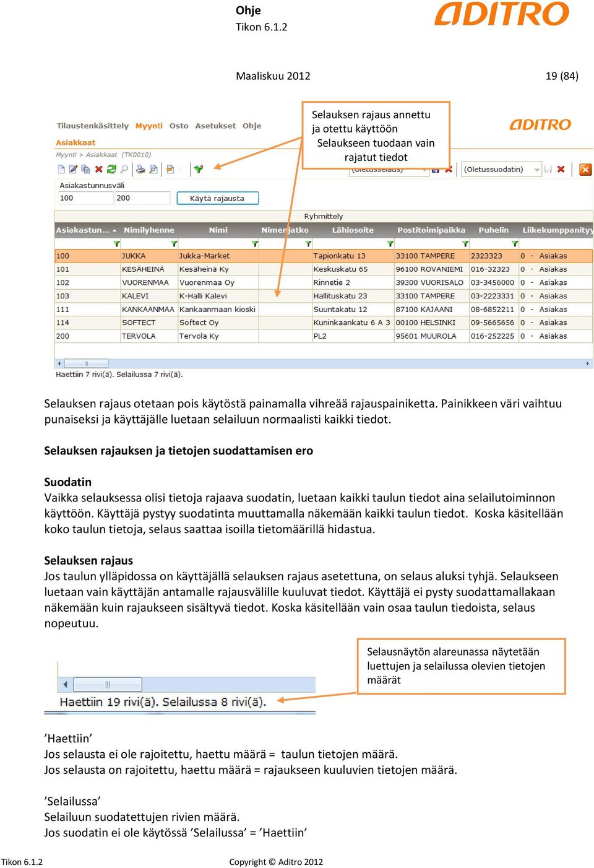This screenshot has height=868, width=594.
Task: Click the Käytä rajausta button
Action: (x=217, y=199)
